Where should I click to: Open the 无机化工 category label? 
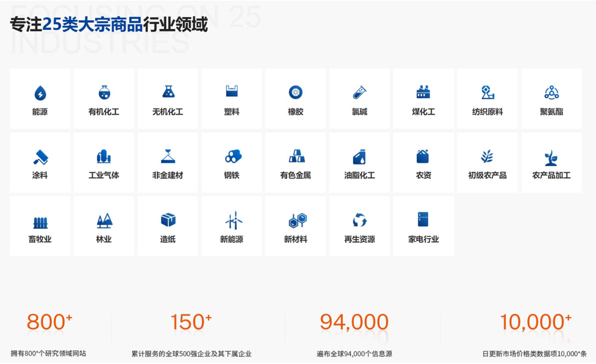167,112
